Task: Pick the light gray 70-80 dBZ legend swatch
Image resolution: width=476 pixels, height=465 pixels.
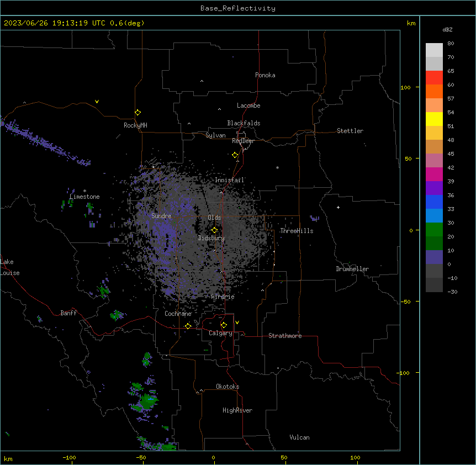Action: [434, 50]
